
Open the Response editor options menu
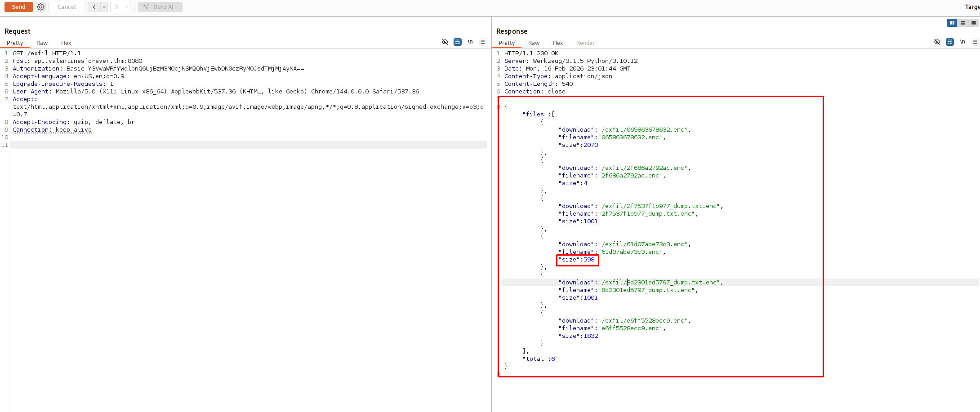[x=975, y=41]
